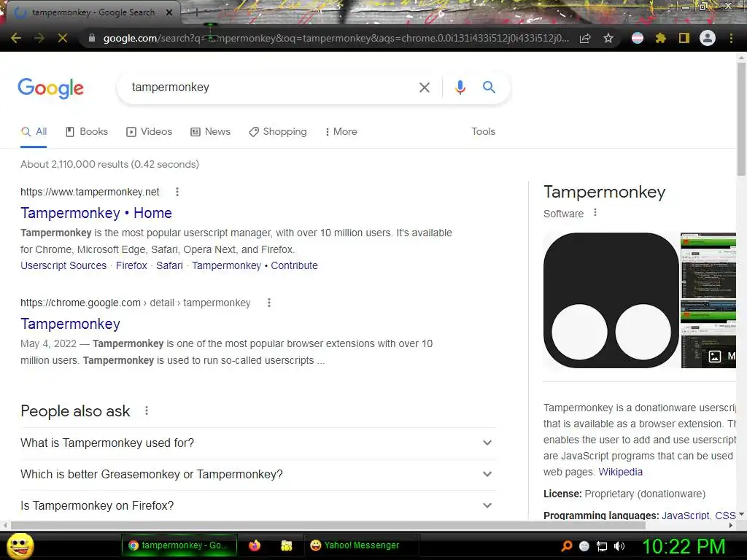Image resolution: width=747 pixels, height=560 pixels.
Task: Open Tampermonkey • Home result
Action: click(96, 213)
